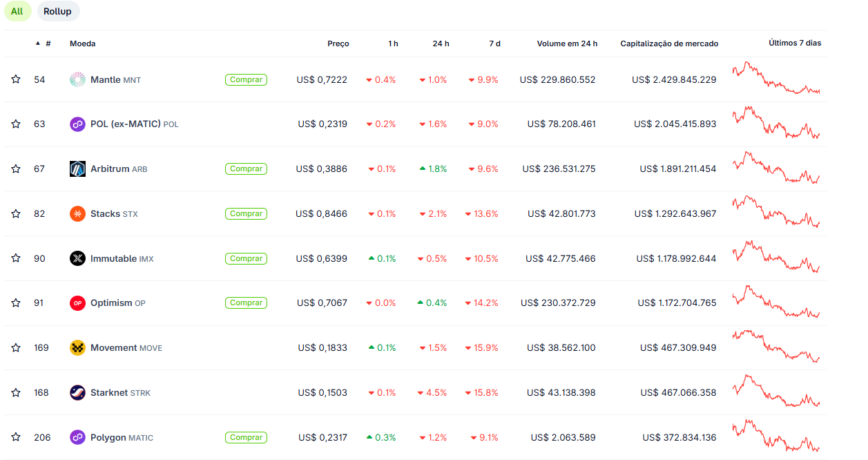The width and height of the screenshot is (868, 460).
Task: Click the Stacks orange logo icon
Action: pos(77,213)
